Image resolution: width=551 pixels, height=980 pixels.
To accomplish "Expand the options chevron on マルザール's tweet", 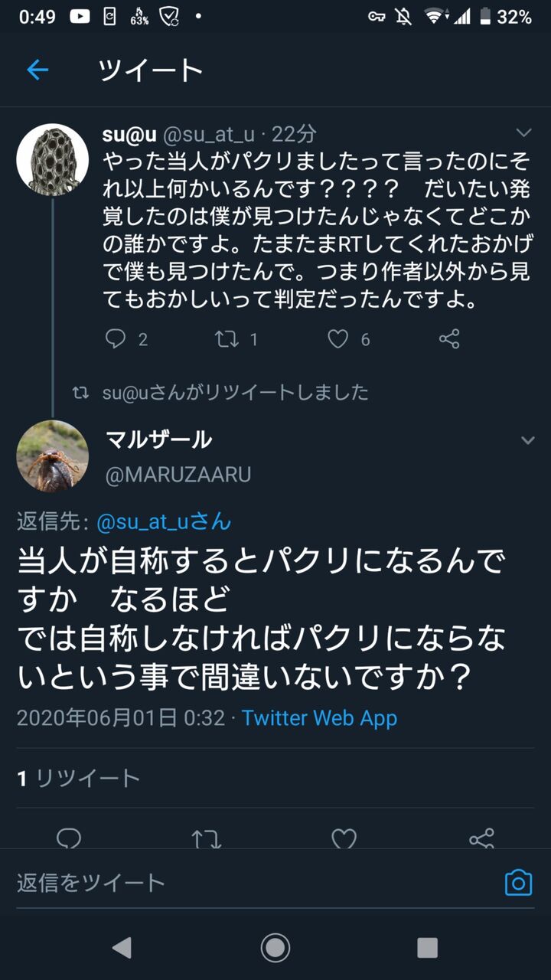I will pyautogui.click(x=527, y=440).
